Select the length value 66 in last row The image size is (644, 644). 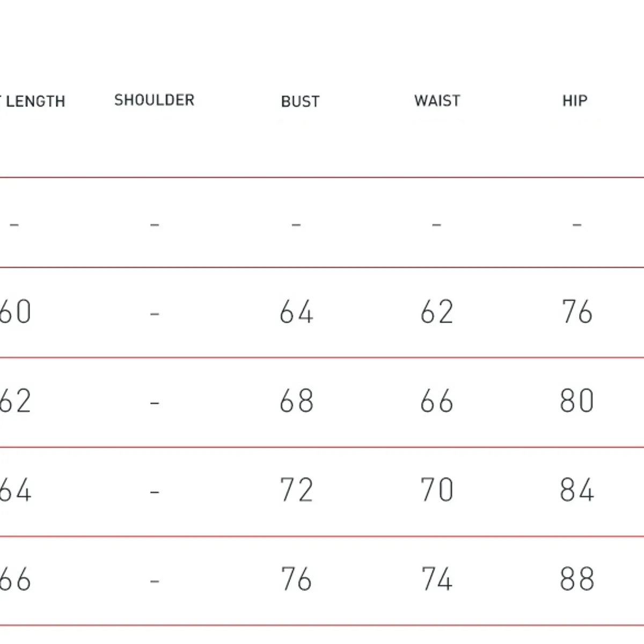tap(15, 580)
